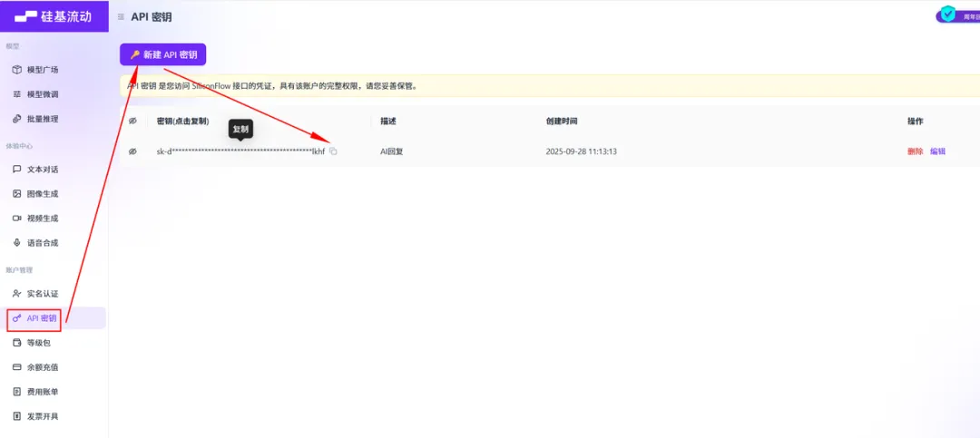980x438 pixels.
Task: Select API 密钥 menu item
Action: point(54,318)
